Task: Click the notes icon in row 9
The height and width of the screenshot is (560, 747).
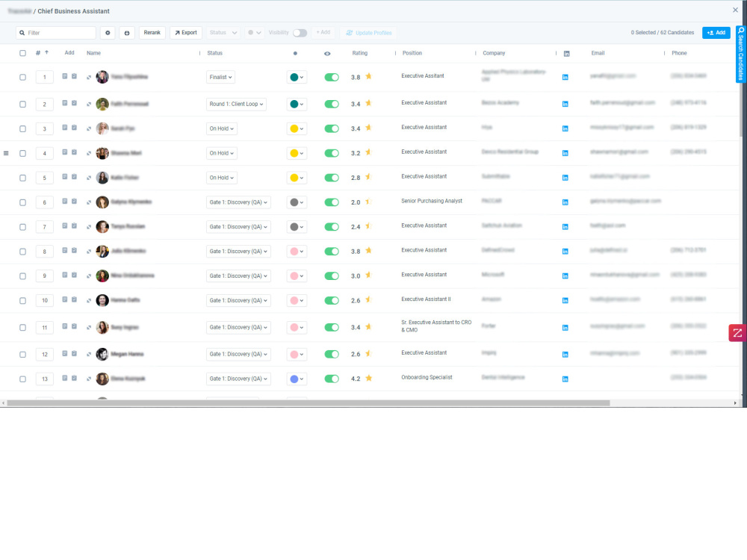Action: [x=65, y=275]
